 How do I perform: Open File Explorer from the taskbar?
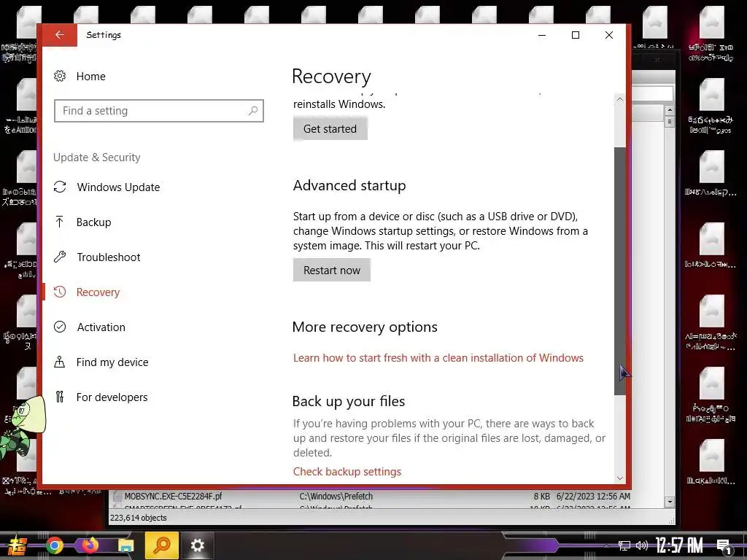(125, 545)
